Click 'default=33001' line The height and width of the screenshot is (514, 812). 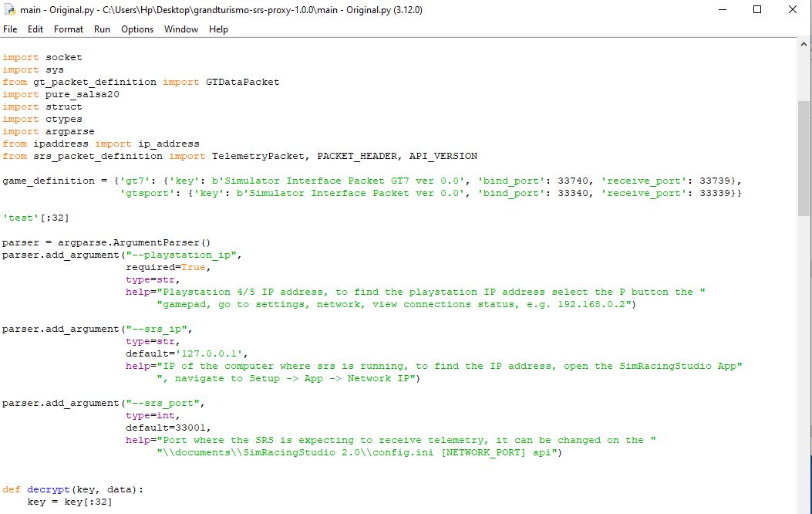[168, 428]
